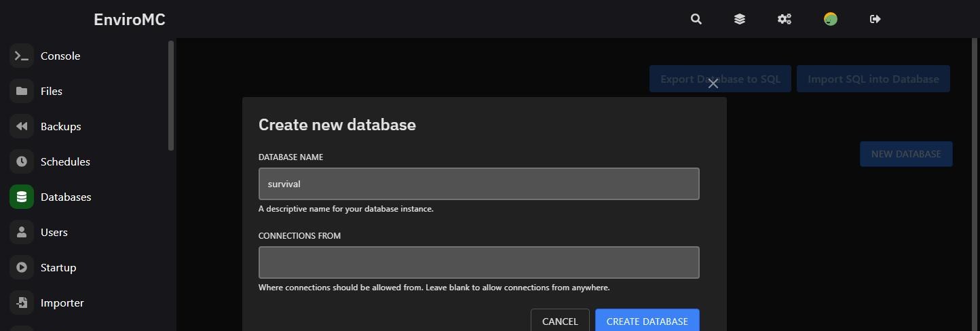
Task: Open the Users section
Action: click(x=54, y=232)
